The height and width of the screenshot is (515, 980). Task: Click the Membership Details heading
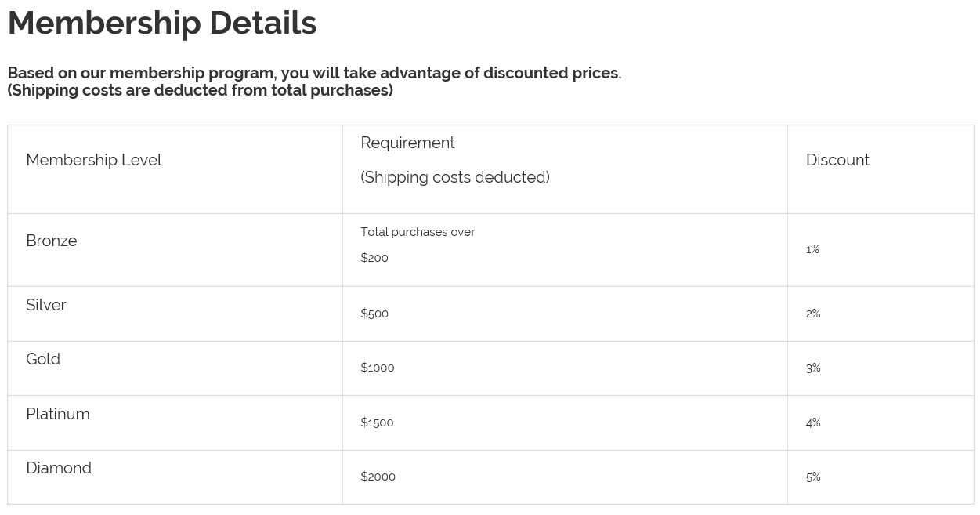(x=162, y=24)
